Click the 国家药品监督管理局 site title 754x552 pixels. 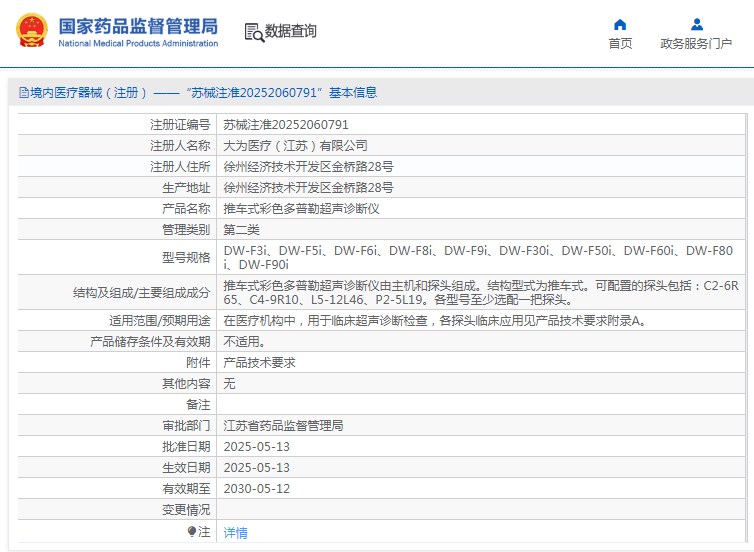tap(137, 26)
